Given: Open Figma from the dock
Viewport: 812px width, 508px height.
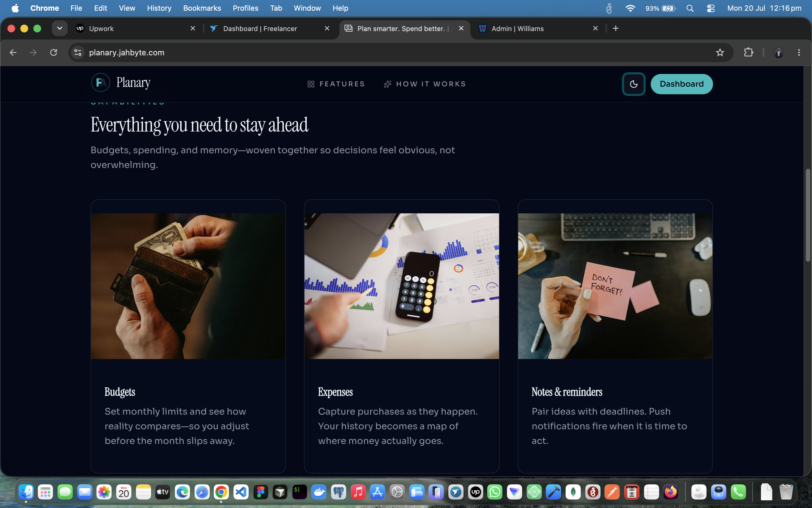Looking at the screenshot, I should [x=261, y=492].
